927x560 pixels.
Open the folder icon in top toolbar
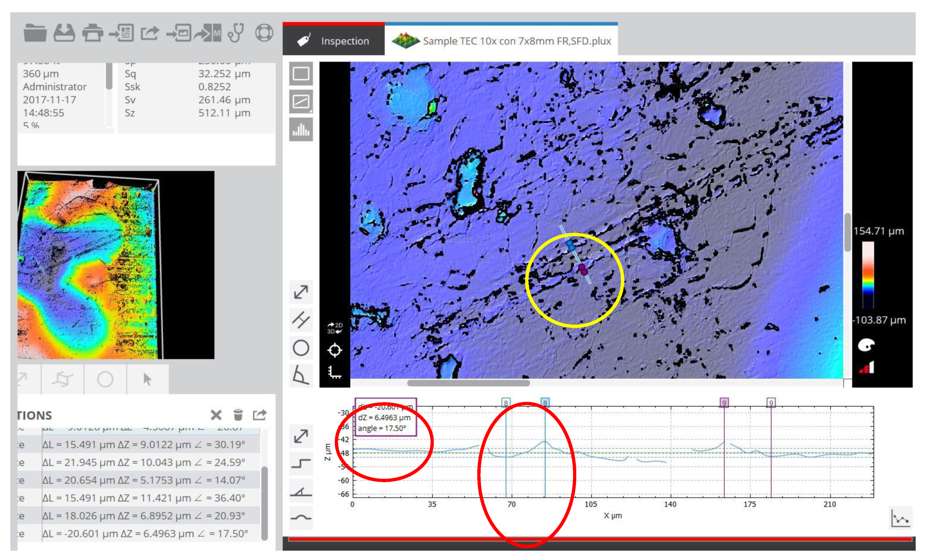click(x=35, y=33)
